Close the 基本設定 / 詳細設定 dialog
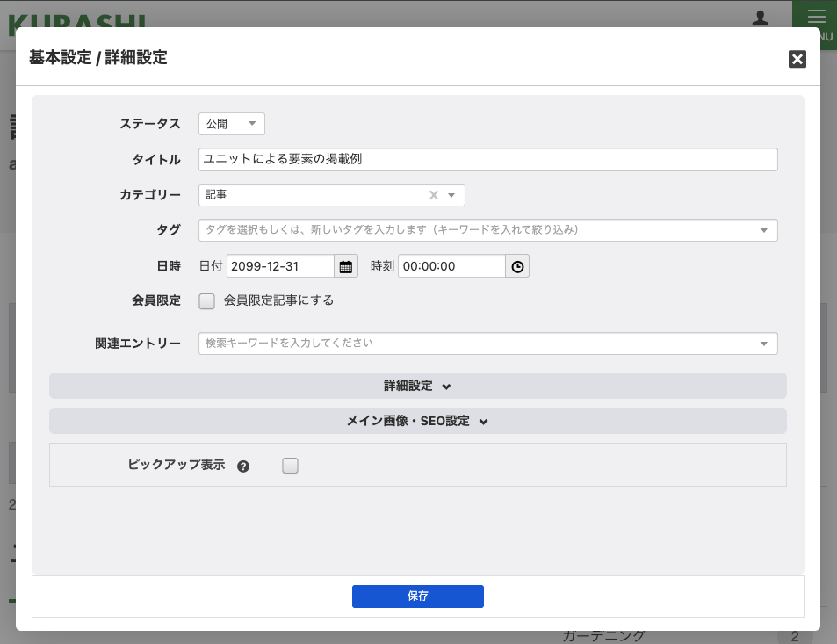 (x=797, y=59)
